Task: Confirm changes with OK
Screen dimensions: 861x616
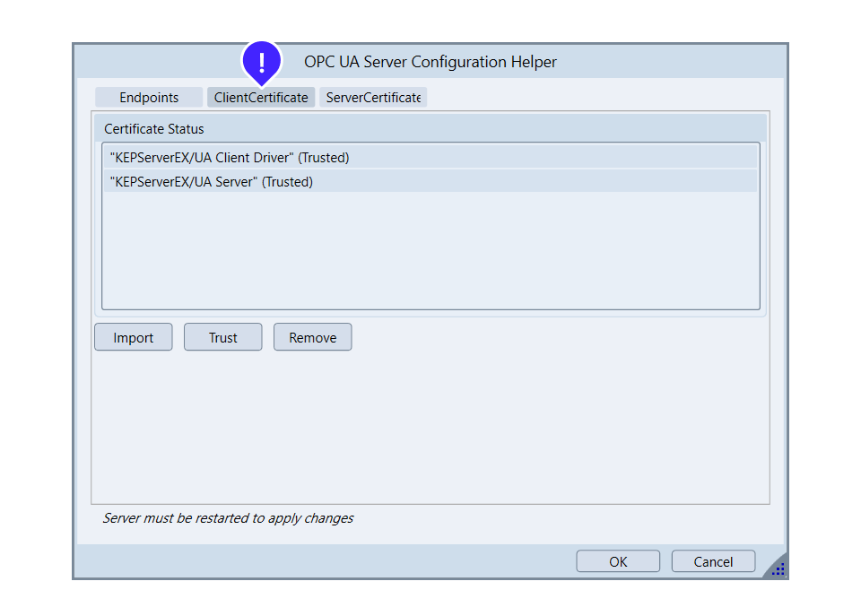Action: [618, 561]
